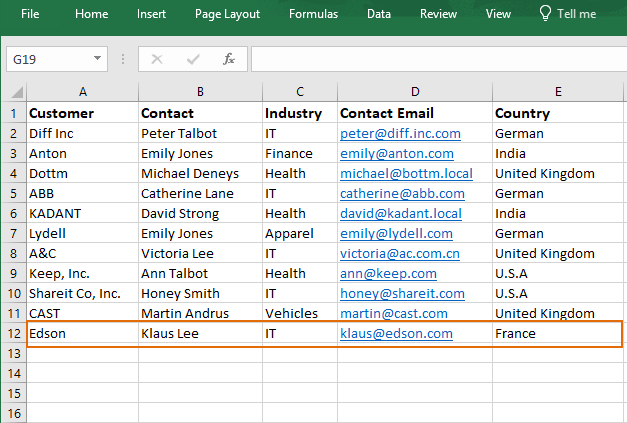Select row 12 header
Viewport: 627px width, 423px height.
[x=14, y=333]
